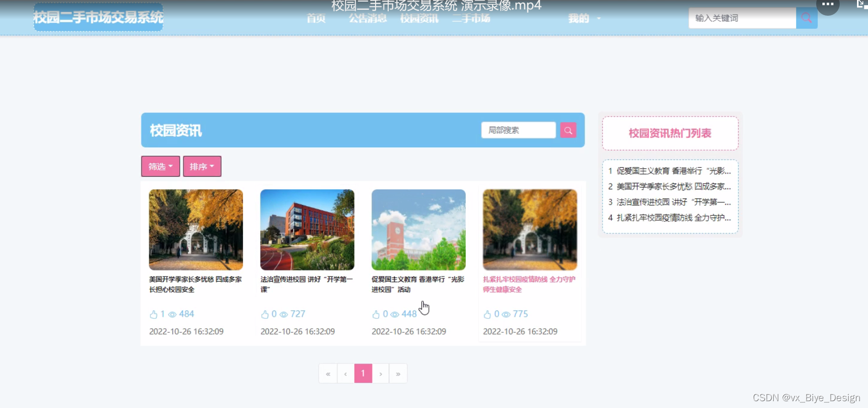
Task: Click the thumbs-up icon on 法治宣传进校园 card
Action: (x=265, y=314)
